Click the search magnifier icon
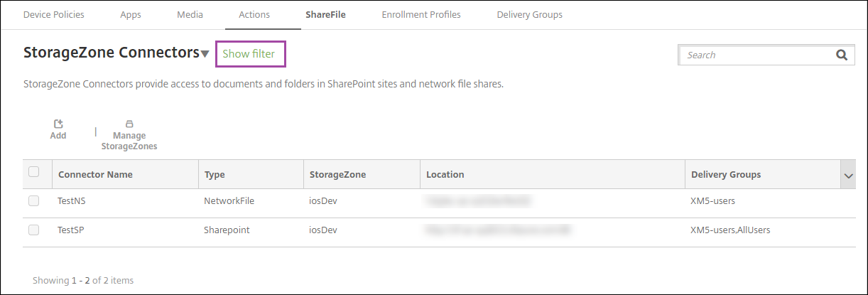 842,55
